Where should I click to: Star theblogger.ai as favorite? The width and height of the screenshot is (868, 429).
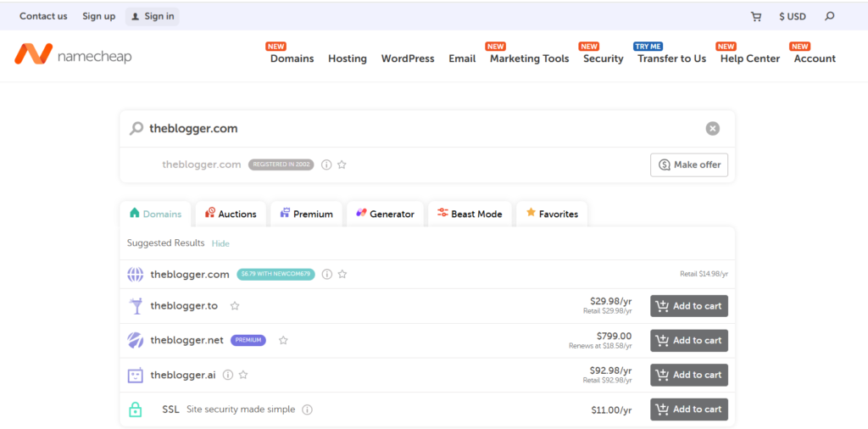[243, 375]
